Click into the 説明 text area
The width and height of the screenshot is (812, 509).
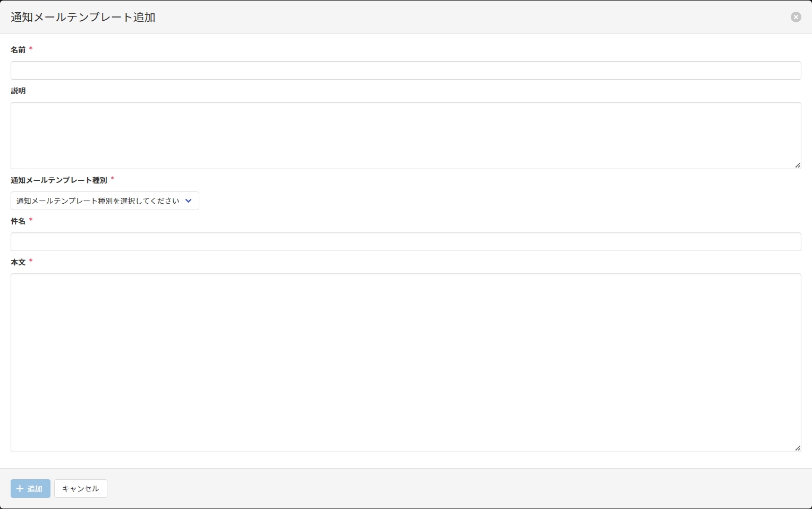click(x=405, y=136)
